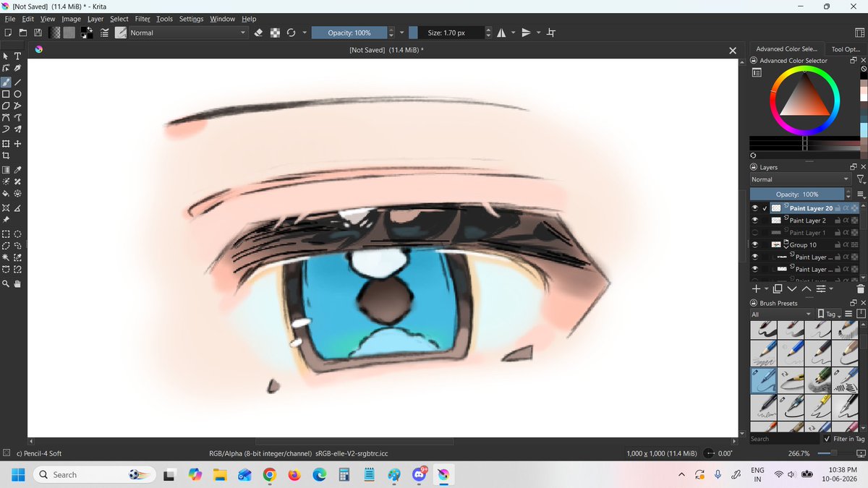This screenshot has height=488, width=868.
Task: Select the Ellipse shape tool
Action: click(17, 94)
